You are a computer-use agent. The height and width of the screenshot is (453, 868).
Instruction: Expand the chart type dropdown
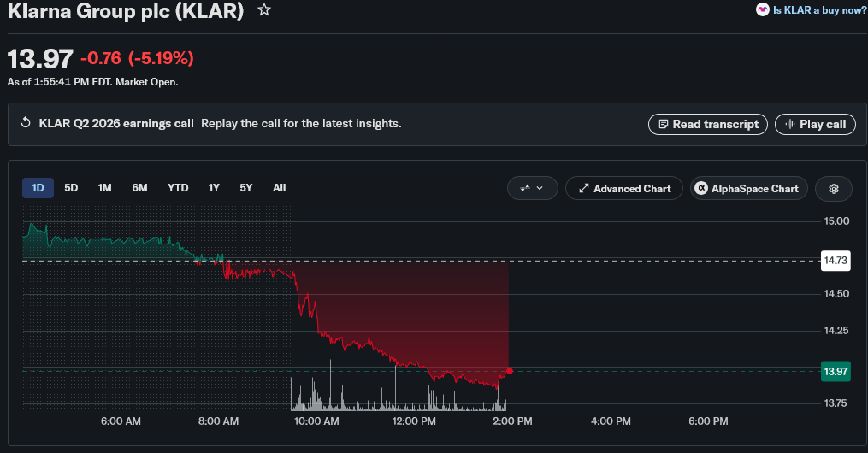[x=532, y=189]
